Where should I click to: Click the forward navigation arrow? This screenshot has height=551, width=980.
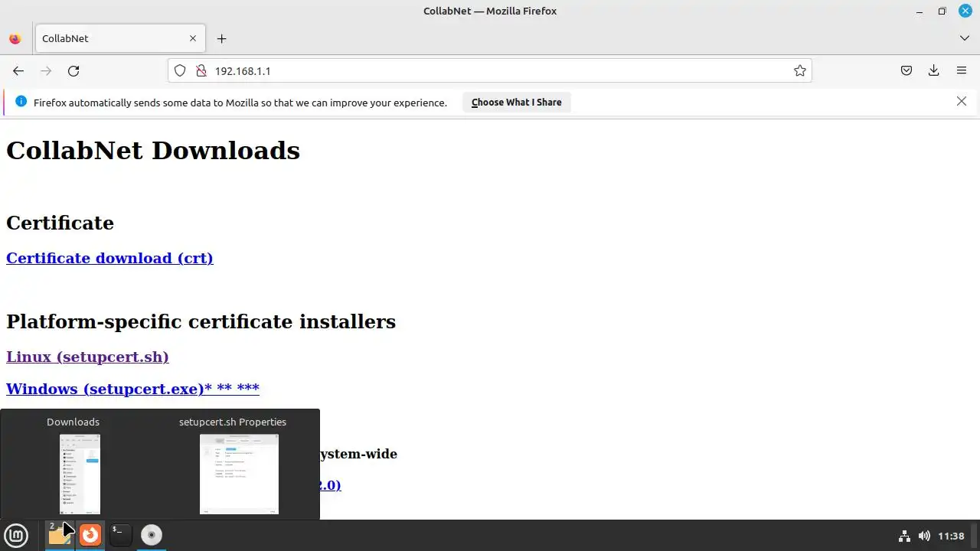point(46,70)
